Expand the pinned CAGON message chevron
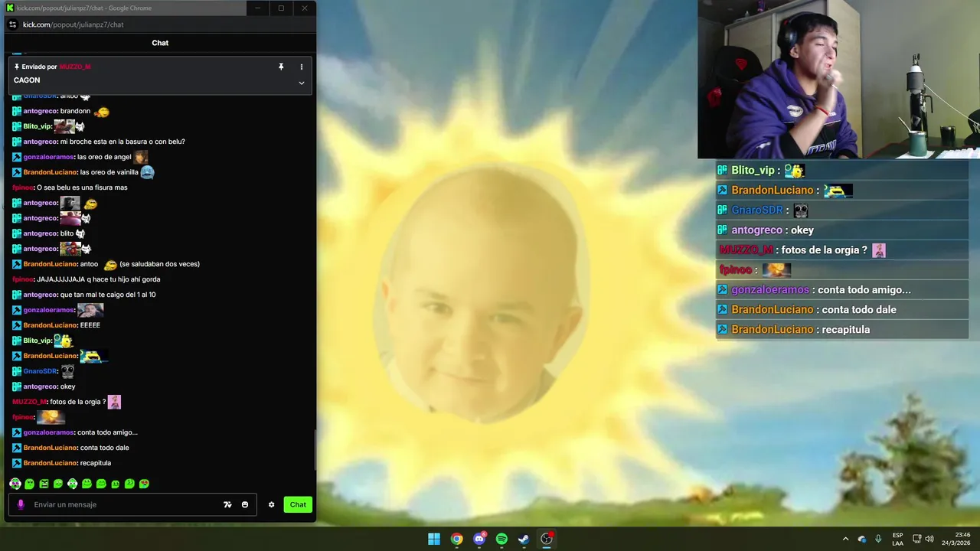The height and width of the screenshot is (551, 980). pos(302,83)
